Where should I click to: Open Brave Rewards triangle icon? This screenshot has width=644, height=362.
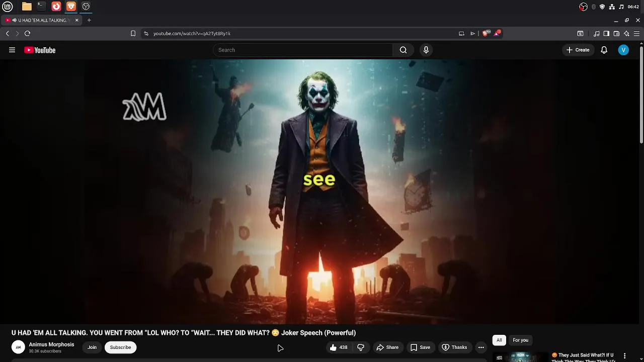pyautogui.click(x=497, y=33)
